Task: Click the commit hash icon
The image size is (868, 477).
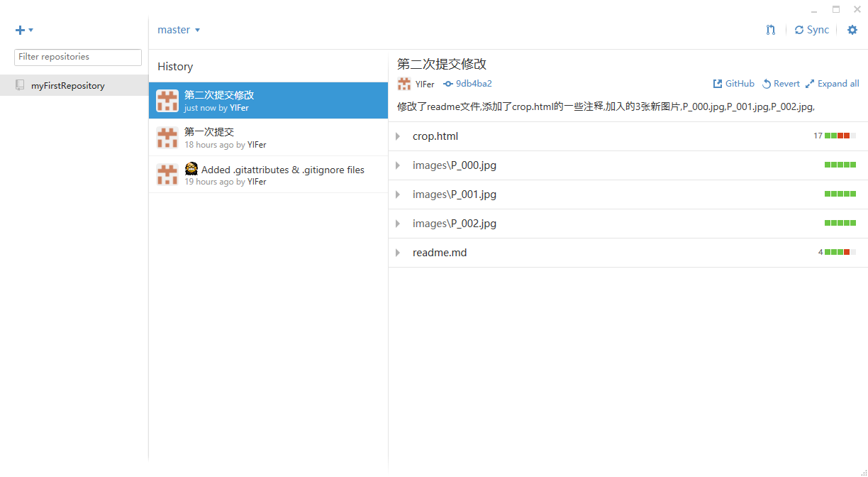Action: click(448, 84)
